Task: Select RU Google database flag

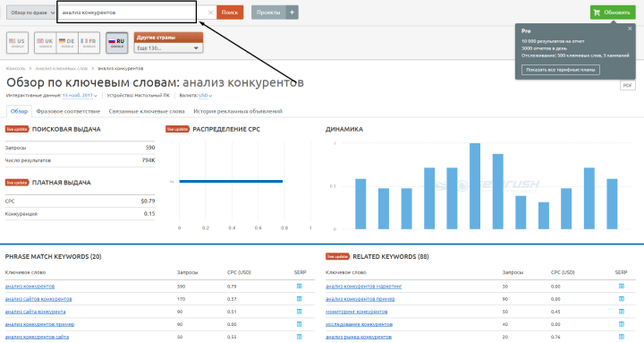Action: pyautogui.click(x=116, y=43)
